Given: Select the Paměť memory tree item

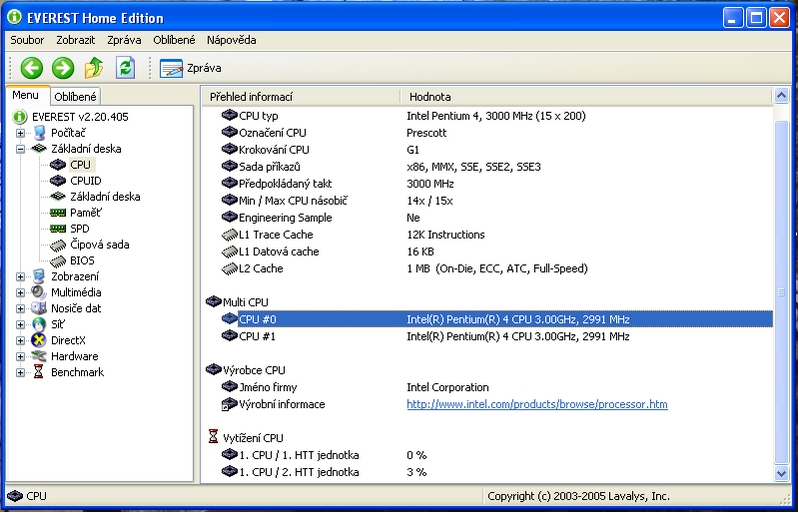Looking at the screenshot, I should pyautogui.click(x=85, y=213).
